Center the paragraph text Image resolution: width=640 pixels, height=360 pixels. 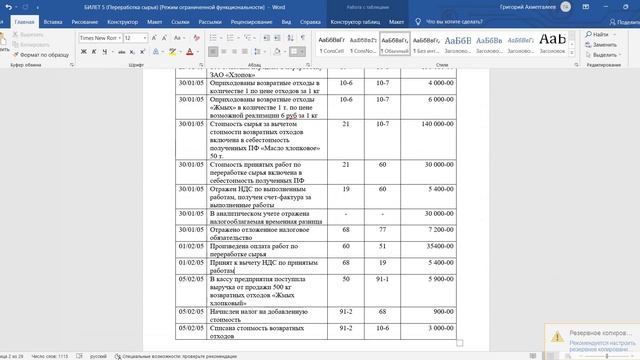tap(224, 52)
